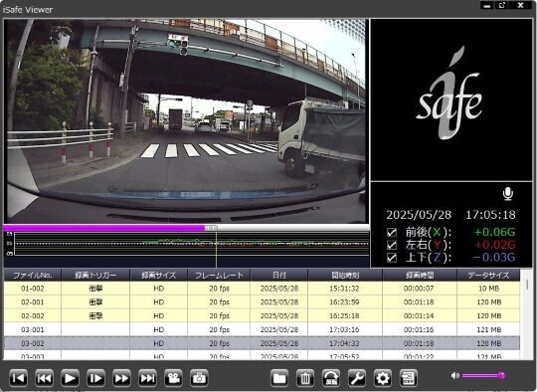Click start time 17:04:33 cell
The height and width of the screenshot is (392, 537).
click(344, 343)
